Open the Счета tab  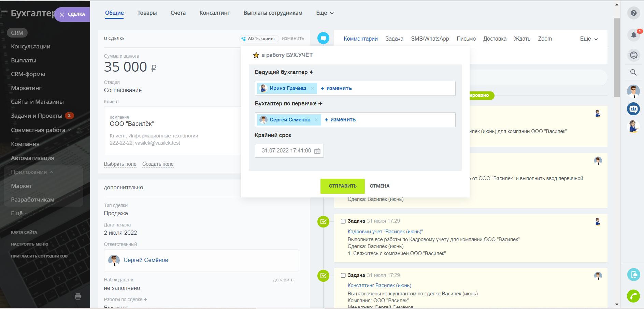pos(178,13)
